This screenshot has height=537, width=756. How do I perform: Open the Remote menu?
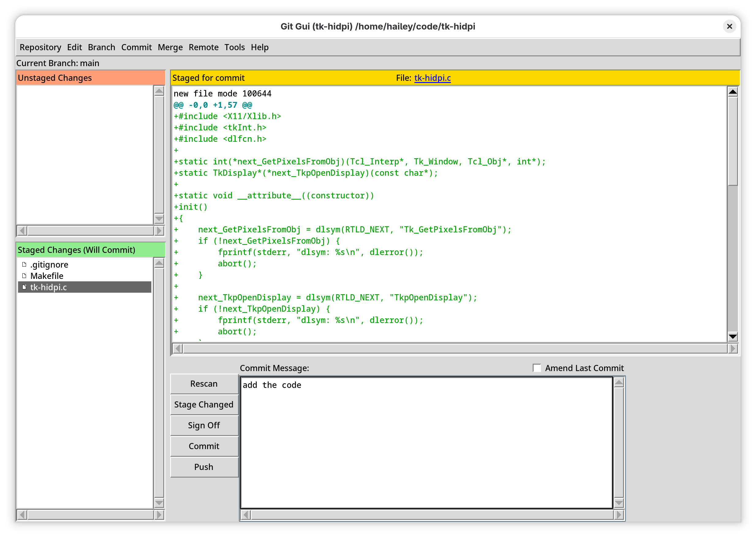point(203,47)
